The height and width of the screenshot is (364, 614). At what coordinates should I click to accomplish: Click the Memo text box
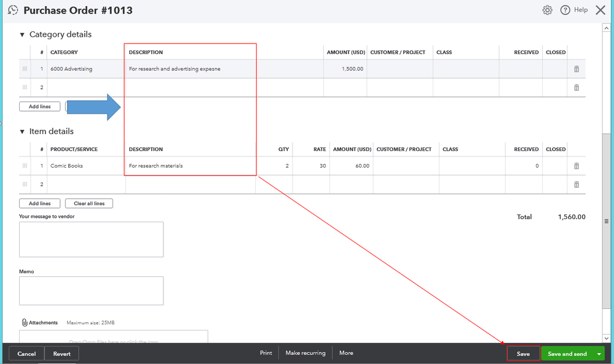pyautogui.click(x=91, y=291)
